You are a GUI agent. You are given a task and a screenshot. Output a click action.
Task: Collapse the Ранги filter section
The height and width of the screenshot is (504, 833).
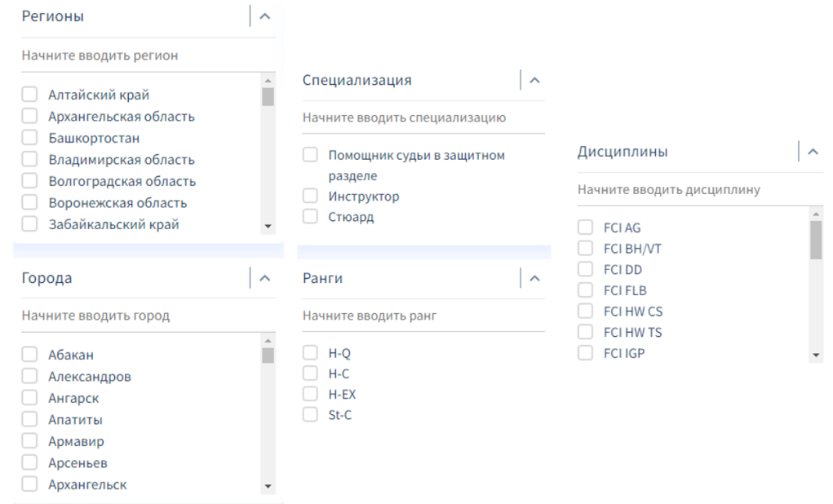(x=534, y=279)
